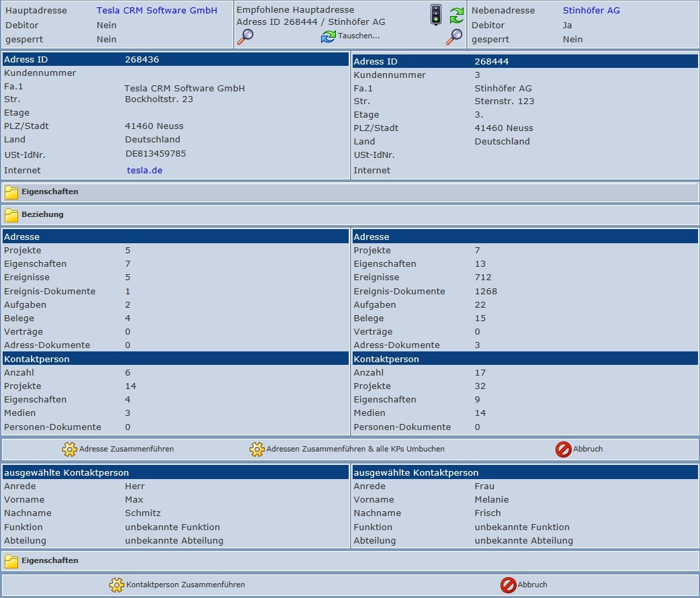
Task: Click red cancel icon in contact person row
Action: tap(508, 585)
